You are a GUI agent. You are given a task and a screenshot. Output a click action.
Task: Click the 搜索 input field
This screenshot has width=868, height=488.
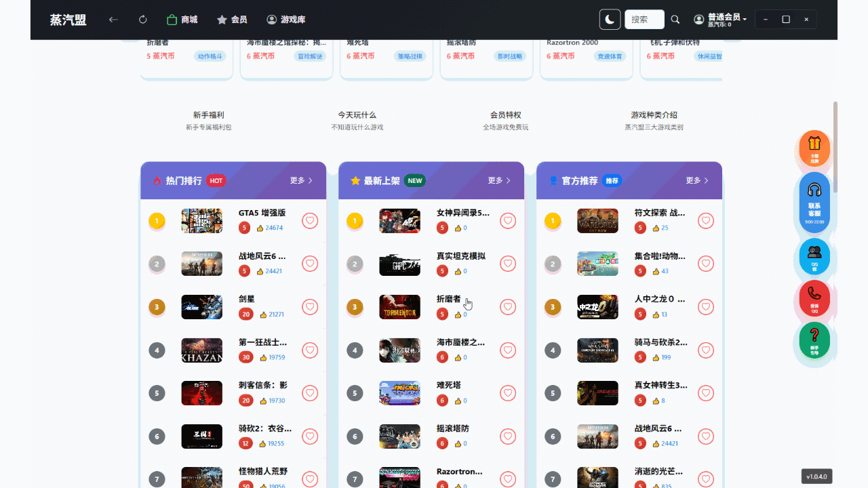pos(644,20)
